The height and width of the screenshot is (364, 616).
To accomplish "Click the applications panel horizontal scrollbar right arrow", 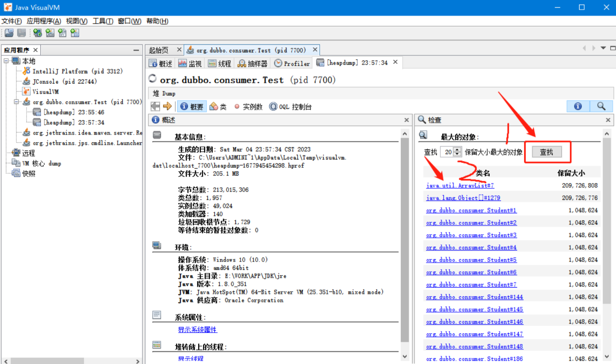I will point(137,361).
